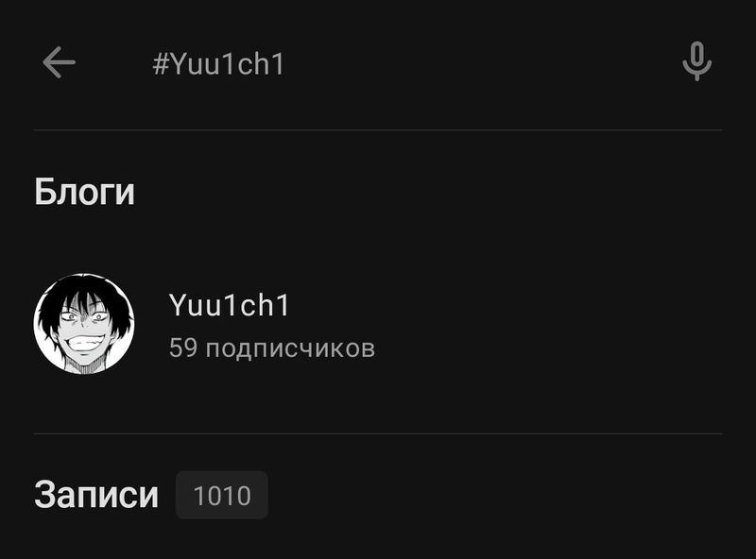Image resolution: width=756 pixels, height=559 pixels.
Task: Return to previous screen via left arrow
Action: click(x=59, y=62)
